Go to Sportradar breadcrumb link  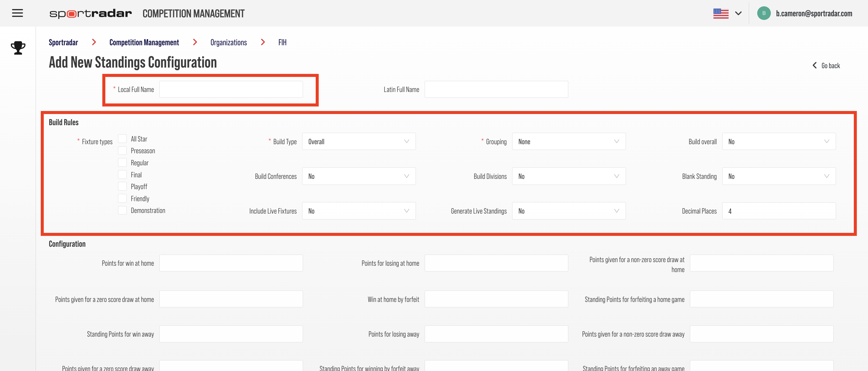point(63,43)
